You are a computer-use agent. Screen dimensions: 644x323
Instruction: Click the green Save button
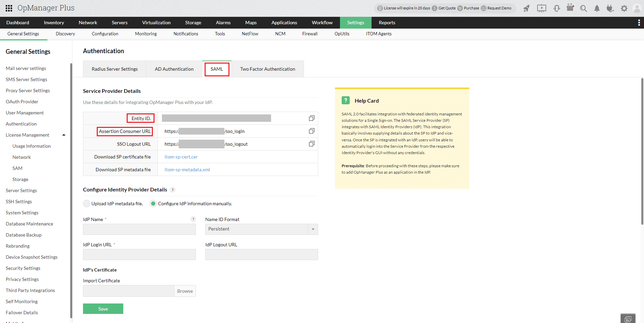point(103,309)
